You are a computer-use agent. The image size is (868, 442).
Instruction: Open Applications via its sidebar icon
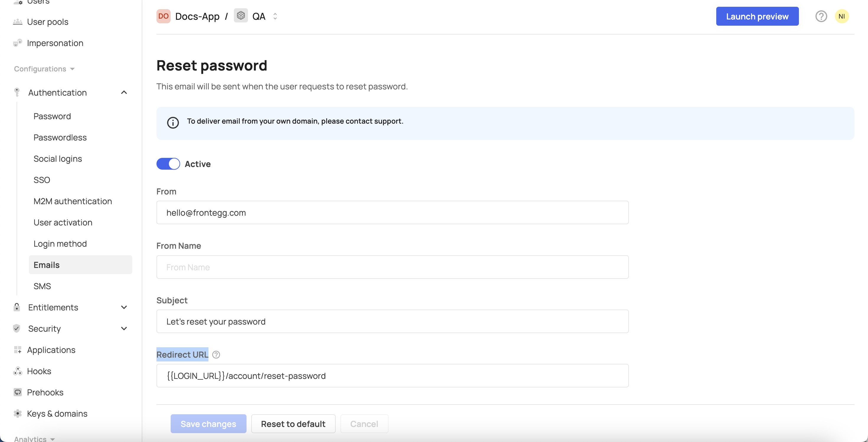pos(17,350)
